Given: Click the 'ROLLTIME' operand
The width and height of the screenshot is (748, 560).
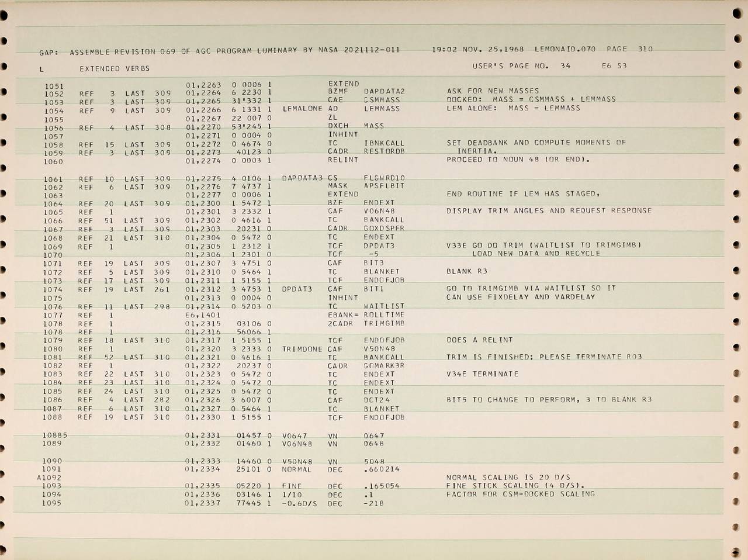Looking at the screenshot, I should pos(384,315).
